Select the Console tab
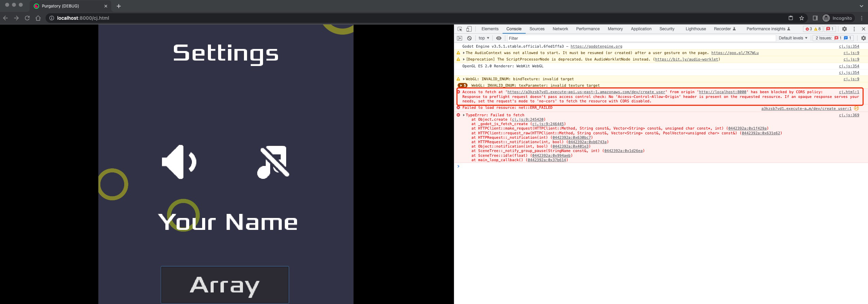This screenshot has height=304, width=868. 514,29
